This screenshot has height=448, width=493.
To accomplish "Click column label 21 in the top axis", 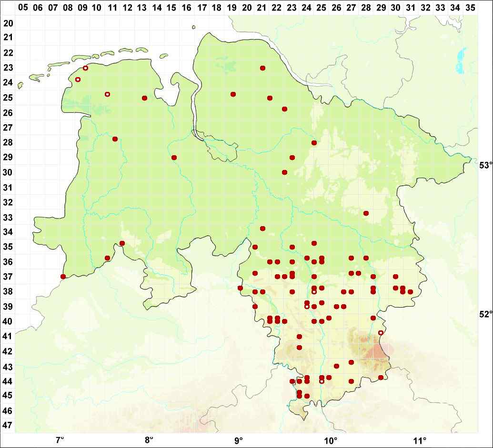I will coord(262,7).
